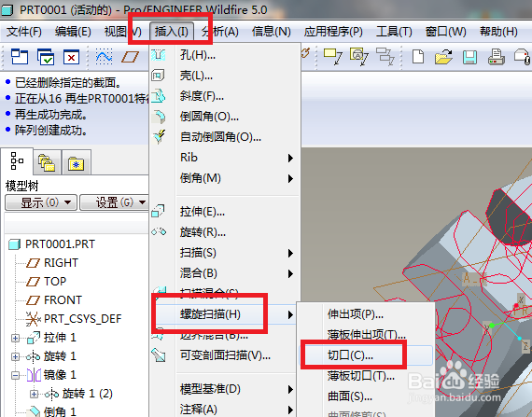The image size is (532, 417).
Task: Select 壳(L)... menu entry
Action: click(225, 76)
